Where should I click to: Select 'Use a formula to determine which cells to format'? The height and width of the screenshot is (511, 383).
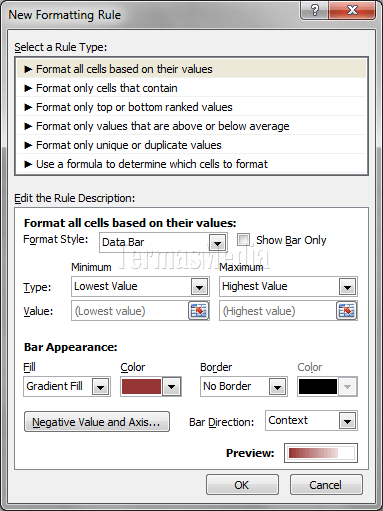(x=192, y=164)
